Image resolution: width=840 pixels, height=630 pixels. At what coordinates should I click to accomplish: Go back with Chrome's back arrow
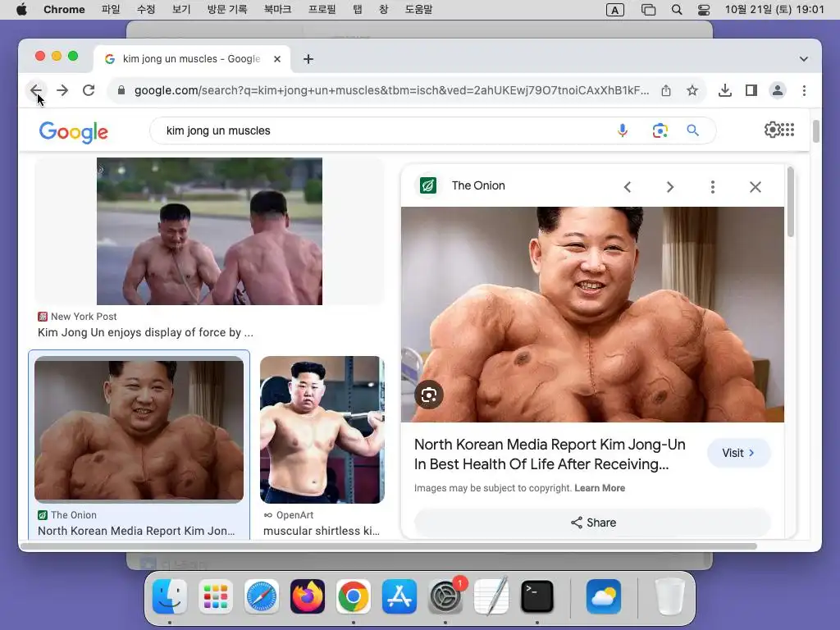[x=36, y=90]
